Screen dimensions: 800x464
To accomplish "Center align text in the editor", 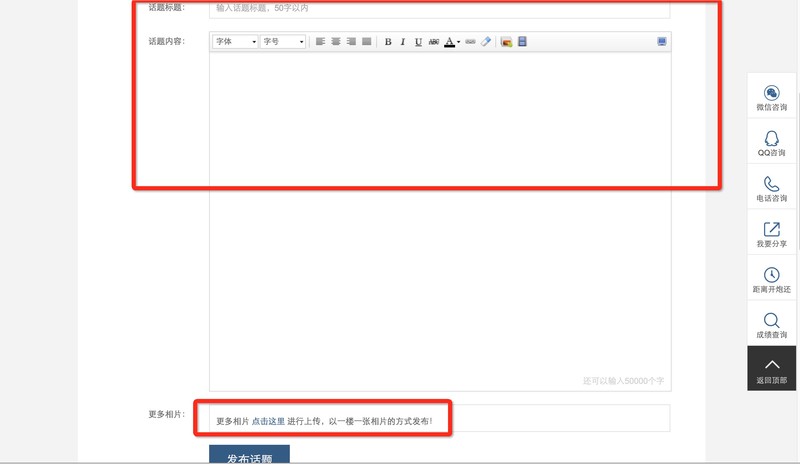I will tap(336, 42).
